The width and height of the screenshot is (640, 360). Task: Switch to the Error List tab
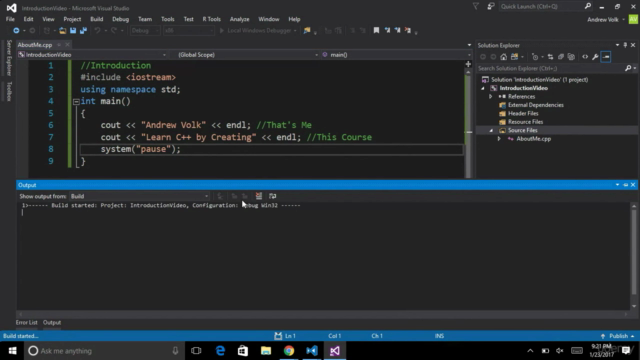click(x=27, y=322)
